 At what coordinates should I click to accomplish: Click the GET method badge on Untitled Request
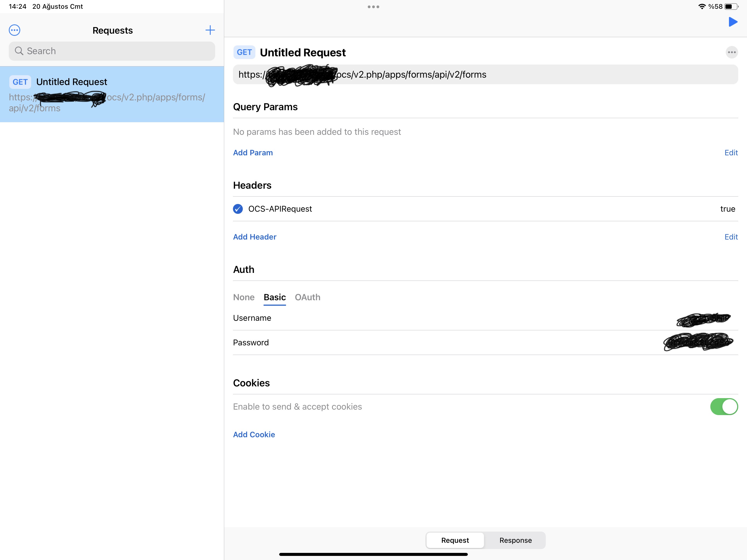(244, 52)
